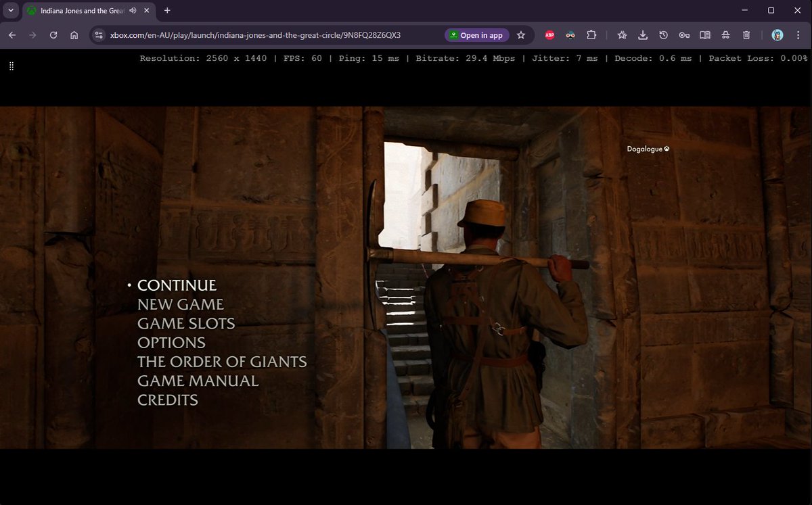812x505 pixels.
Task: Open the browsing History icon
Action: point(663,35)
